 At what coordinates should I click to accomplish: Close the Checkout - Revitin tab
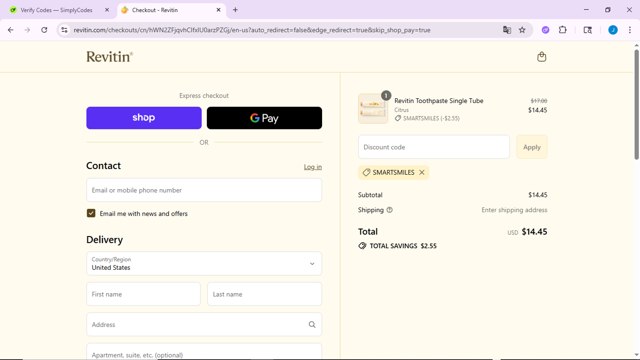click(218, 10)
